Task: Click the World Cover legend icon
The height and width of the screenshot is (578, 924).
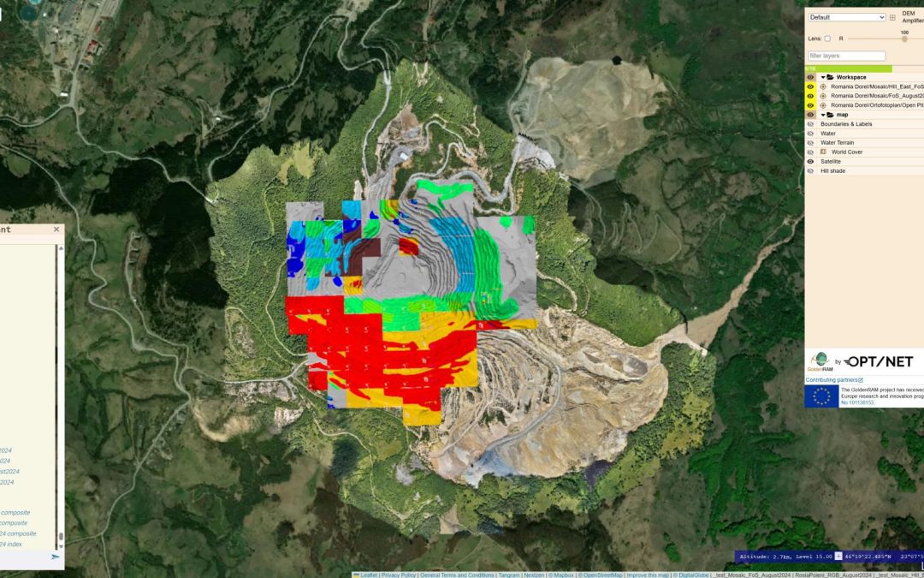Action: (823, 152)
